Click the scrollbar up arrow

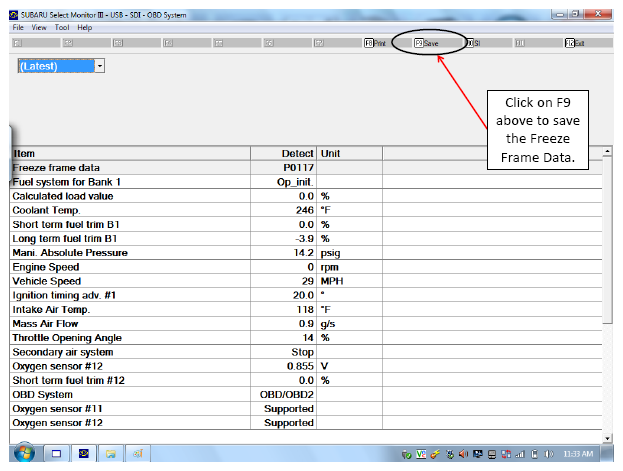(607, 151)
